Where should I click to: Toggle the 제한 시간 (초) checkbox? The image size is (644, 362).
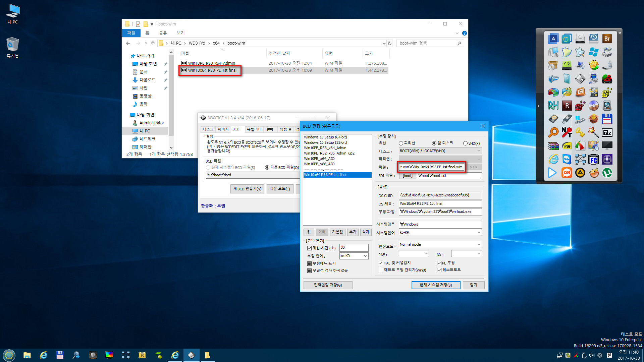309,248
